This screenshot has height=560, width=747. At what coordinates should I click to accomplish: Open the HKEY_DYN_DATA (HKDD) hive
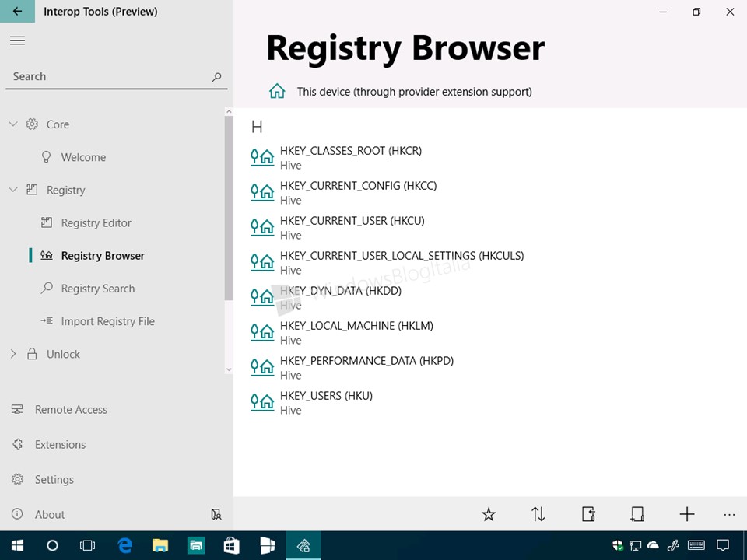[341, 298]
